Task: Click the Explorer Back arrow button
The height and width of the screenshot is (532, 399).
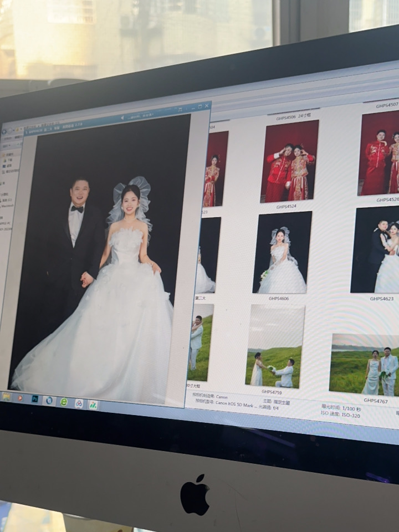Action: (x=4, y=131)
